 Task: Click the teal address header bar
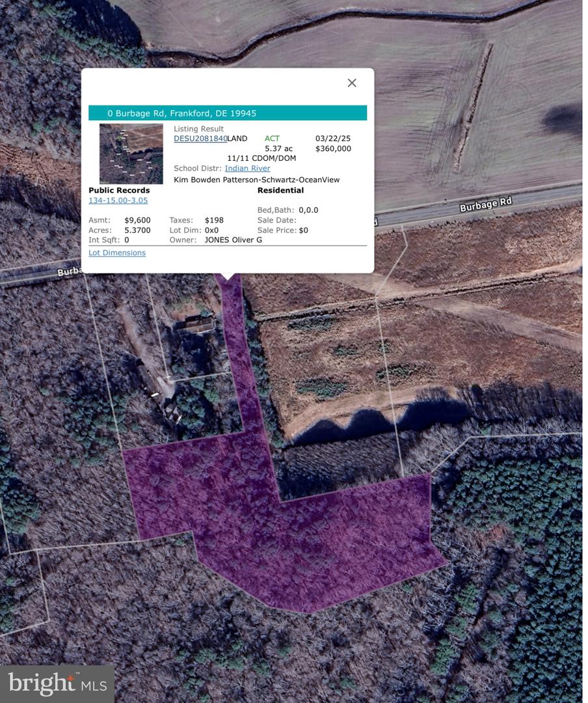[x=228, y=113]
